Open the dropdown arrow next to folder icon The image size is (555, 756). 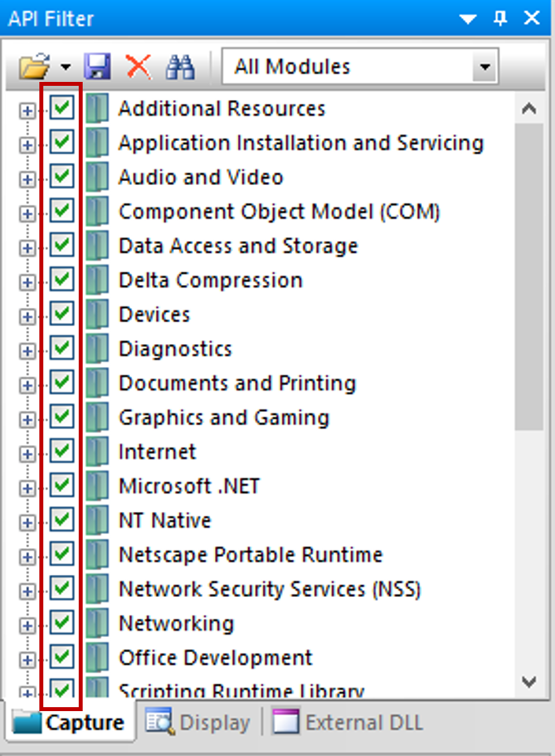tap(65, 68)
